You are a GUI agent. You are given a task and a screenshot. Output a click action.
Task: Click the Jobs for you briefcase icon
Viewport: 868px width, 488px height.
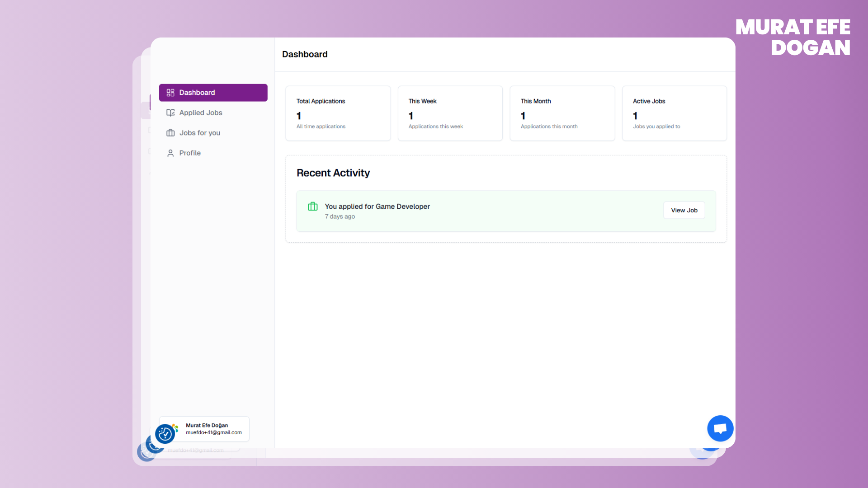170,133
